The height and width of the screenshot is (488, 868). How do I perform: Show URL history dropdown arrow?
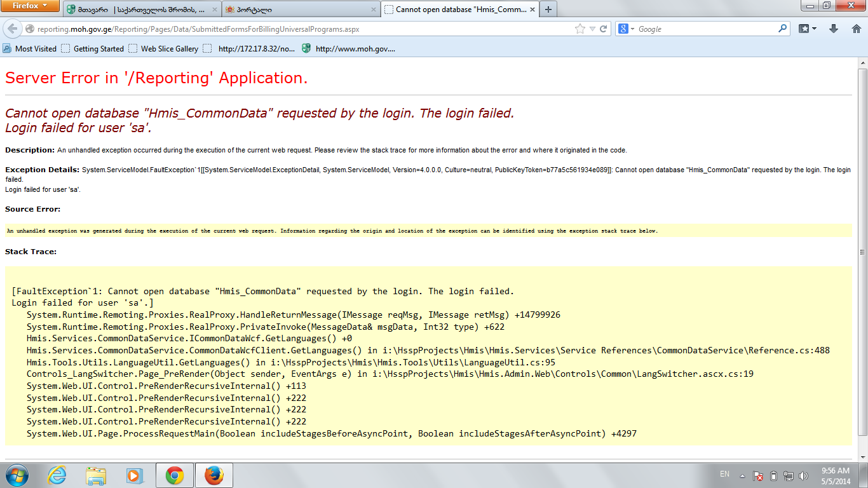pos(592,29)
